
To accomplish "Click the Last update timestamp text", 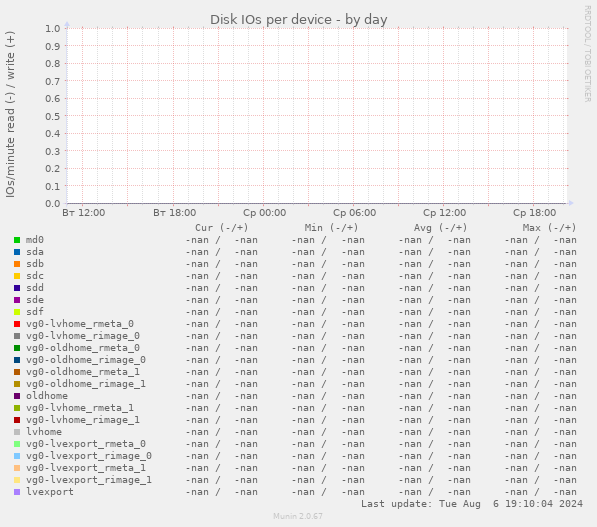I will tap(472, 504).
